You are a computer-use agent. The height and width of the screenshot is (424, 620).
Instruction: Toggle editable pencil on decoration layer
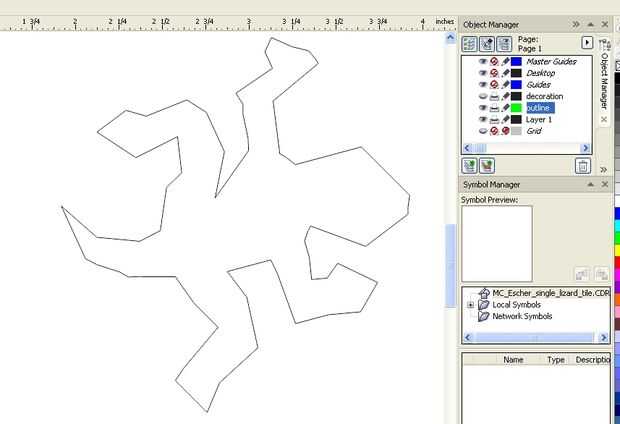point(505,96)
